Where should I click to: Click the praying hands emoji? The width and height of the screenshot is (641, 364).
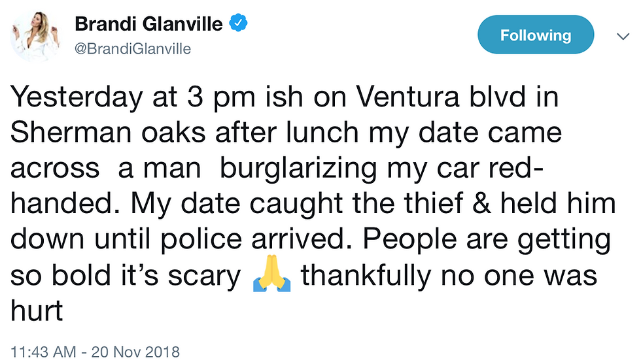pyautogui.click(x=271, y=276)
